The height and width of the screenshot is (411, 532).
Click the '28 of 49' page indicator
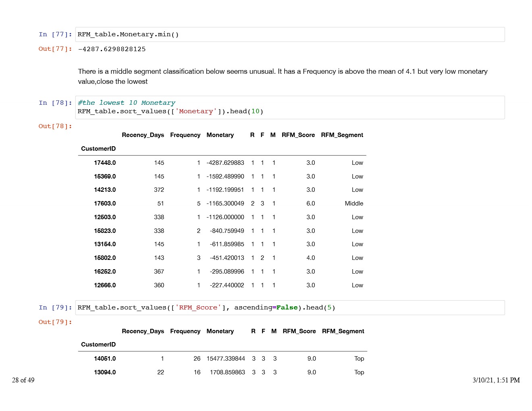pos(23,380)
